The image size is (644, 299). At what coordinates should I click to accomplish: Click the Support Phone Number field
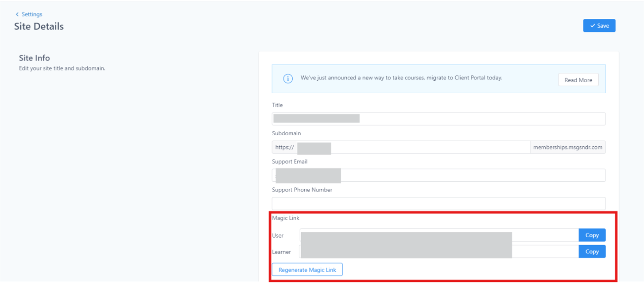pos(438,203)
